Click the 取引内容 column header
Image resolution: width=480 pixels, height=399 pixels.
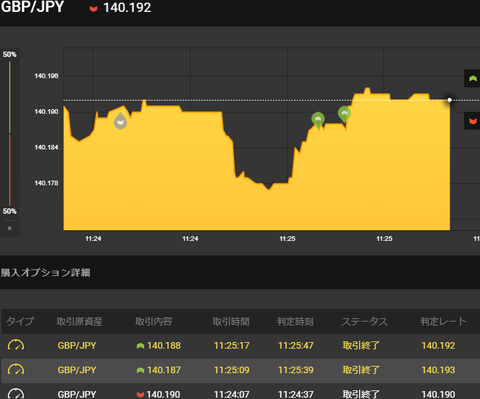pyautogui.click(x=154, y=321)
